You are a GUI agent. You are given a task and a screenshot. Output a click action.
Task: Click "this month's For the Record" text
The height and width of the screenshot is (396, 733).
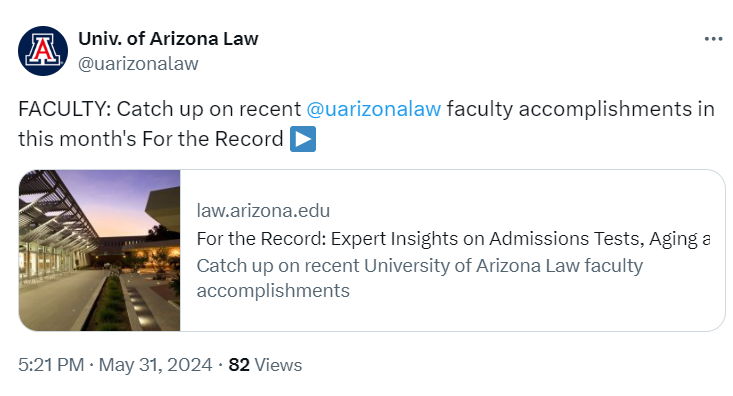[x=151, y=139]
